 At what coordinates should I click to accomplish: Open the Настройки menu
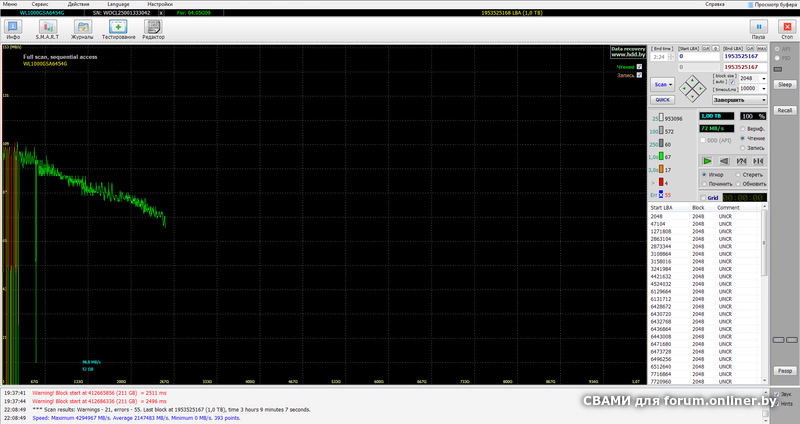tap(160, 4)
